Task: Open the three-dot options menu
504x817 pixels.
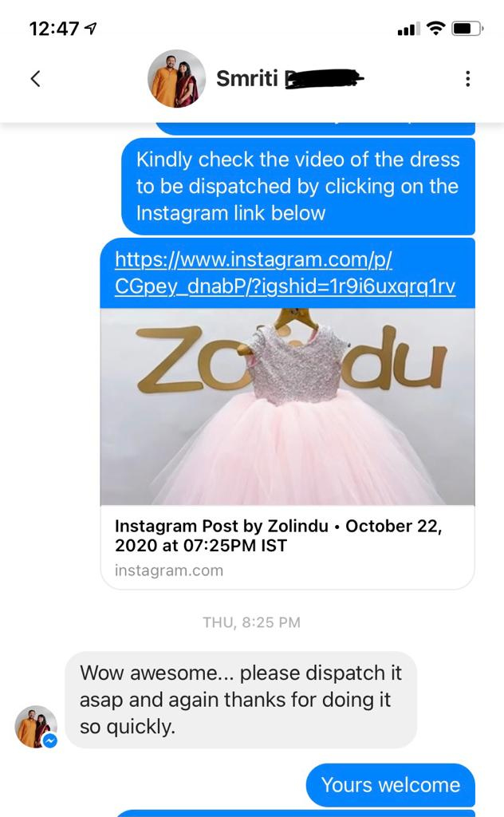Action: (467, 79)
